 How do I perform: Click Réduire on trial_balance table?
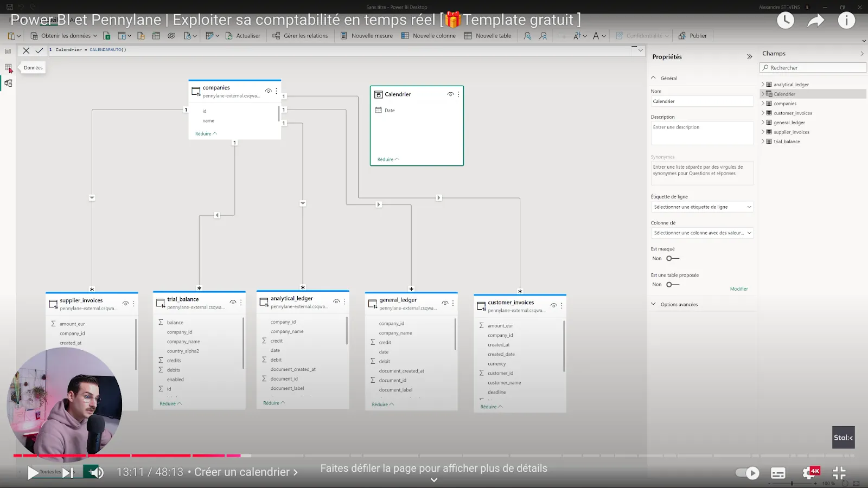click(x=171, y=404)
